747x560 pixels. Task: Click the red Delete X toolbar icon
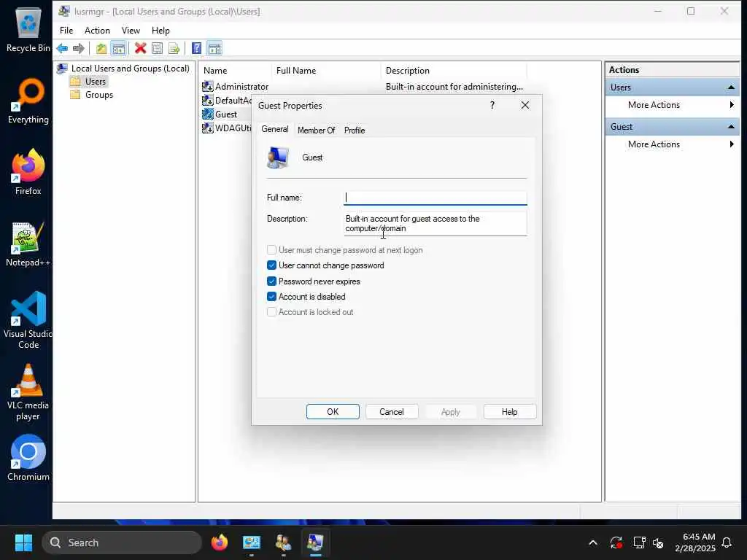140,48
